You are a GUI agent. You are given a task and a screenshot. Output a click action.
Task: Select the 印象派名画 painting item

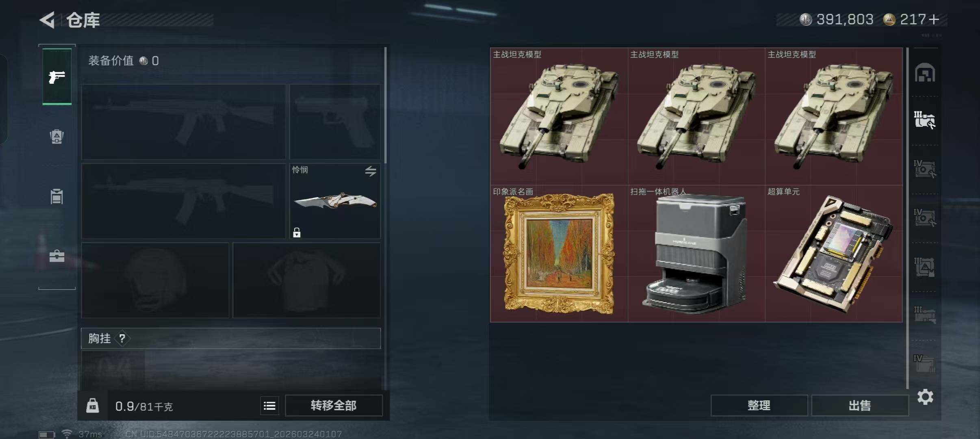pos(559,254)
